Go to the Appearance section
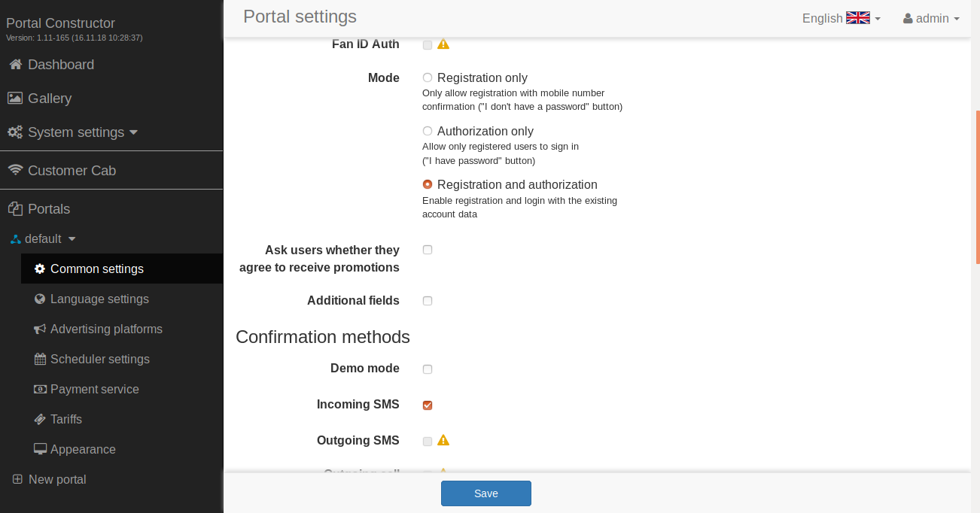The height and width of the screenshot is (513, 980). (x=83, y=449)
